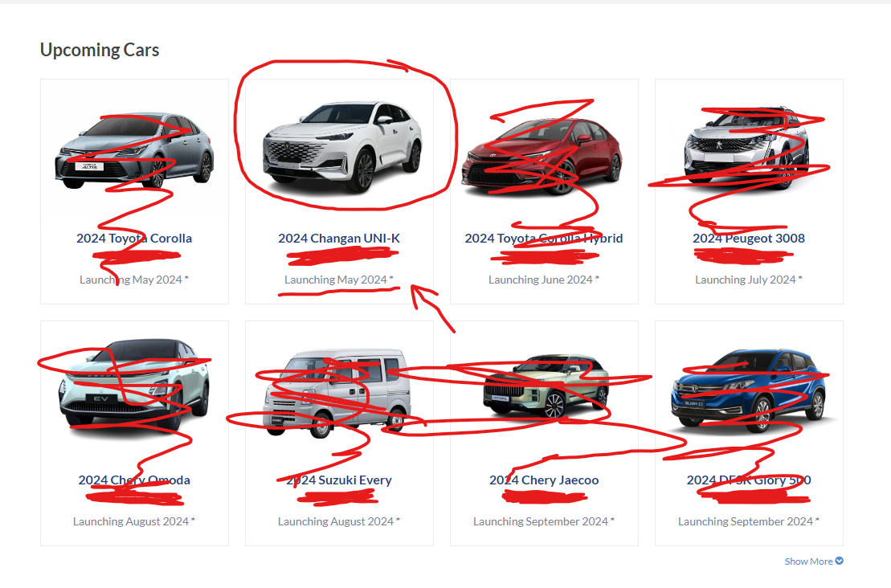Image resolution: width=891 pixels, height=588 pixels.
Task: Open the Show More link
Action: tap(814, 561)
